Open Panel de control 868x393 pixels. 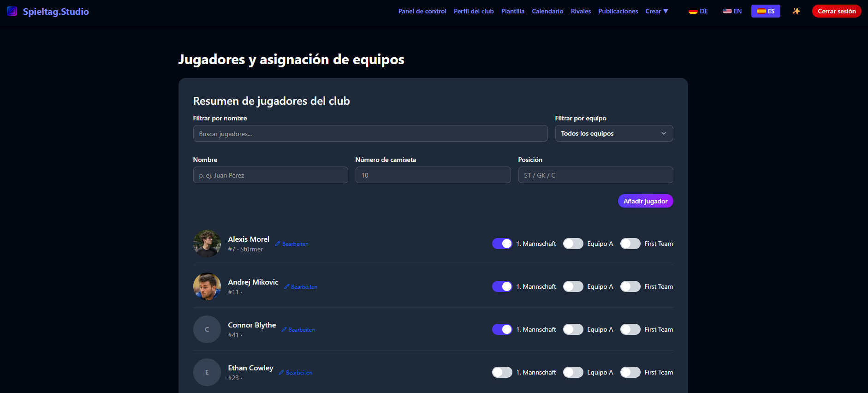click(422, 11)
